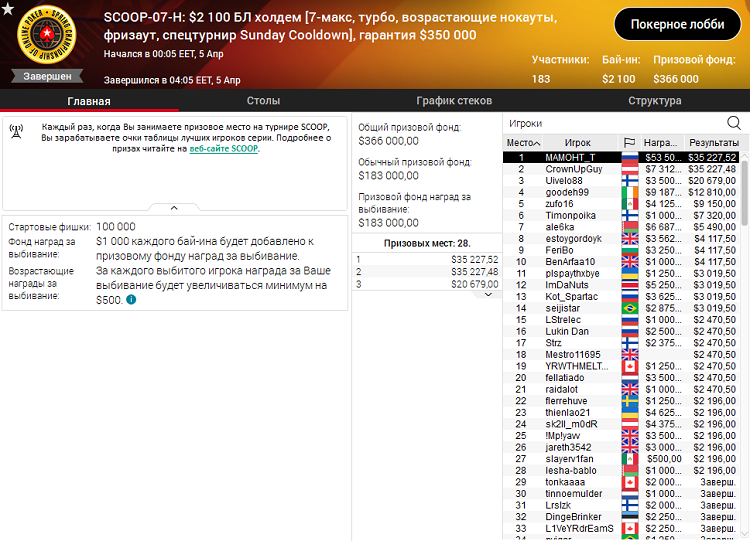750x541 pixels.
Task: Click the favorite star icon
Action: pos(9,9)
